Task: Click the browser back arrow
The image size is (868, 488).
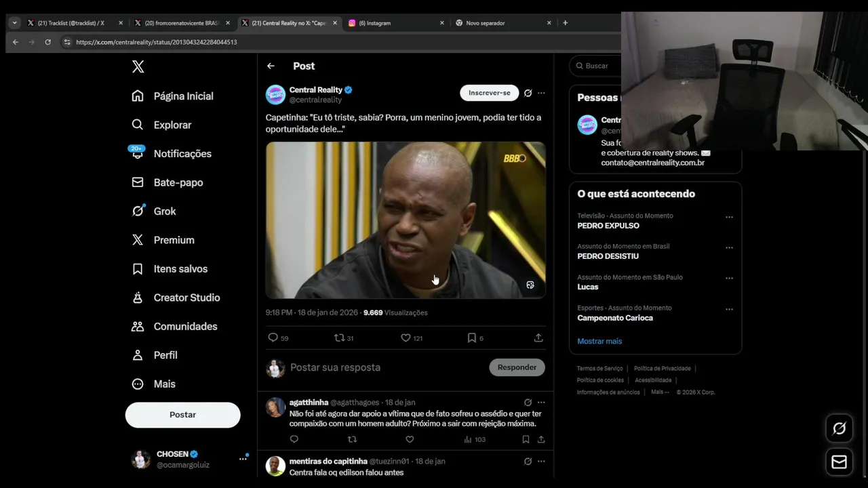Action: coord(16,42)
